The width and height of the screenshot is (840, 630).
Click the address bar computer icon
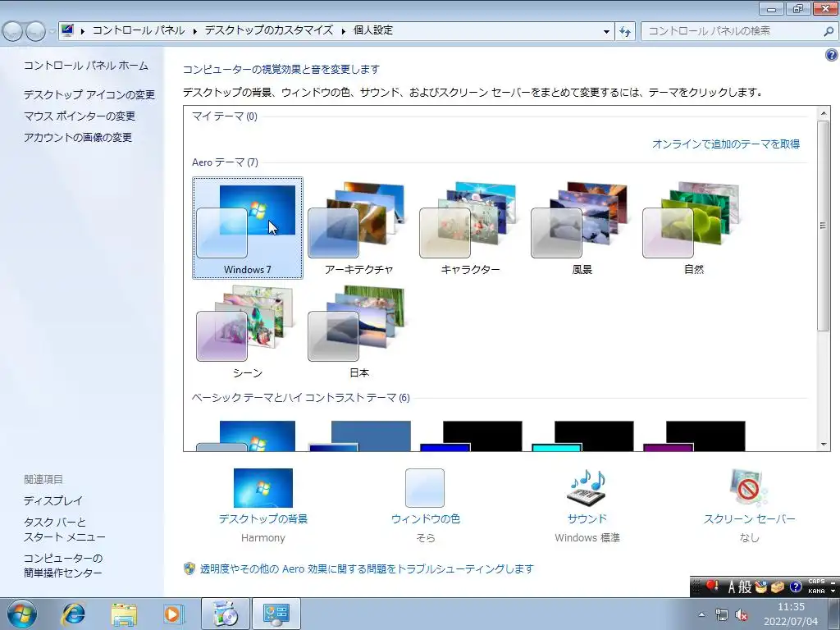(x=67, y=30)
